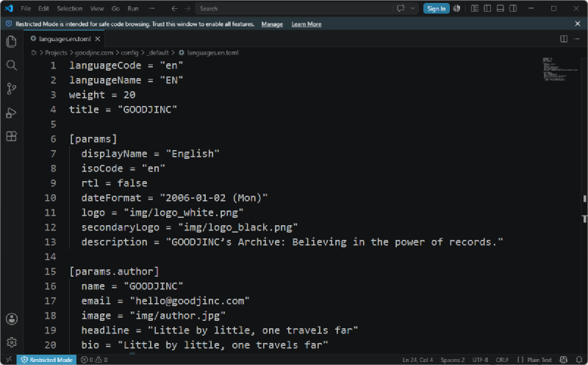This screenshot has width=588, height=365.
Task: Expand the hidden menus ellipsis
Action: (x=151, y=8)
